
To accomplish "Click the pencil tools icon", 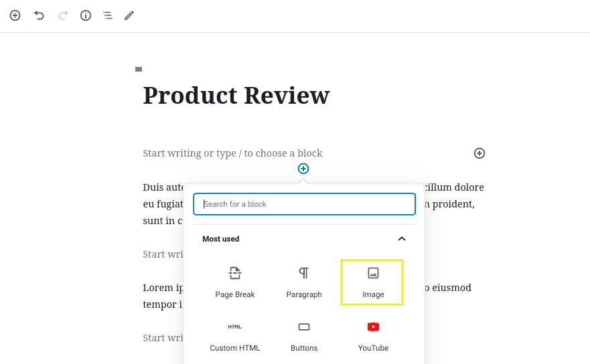I will point(129,15).
